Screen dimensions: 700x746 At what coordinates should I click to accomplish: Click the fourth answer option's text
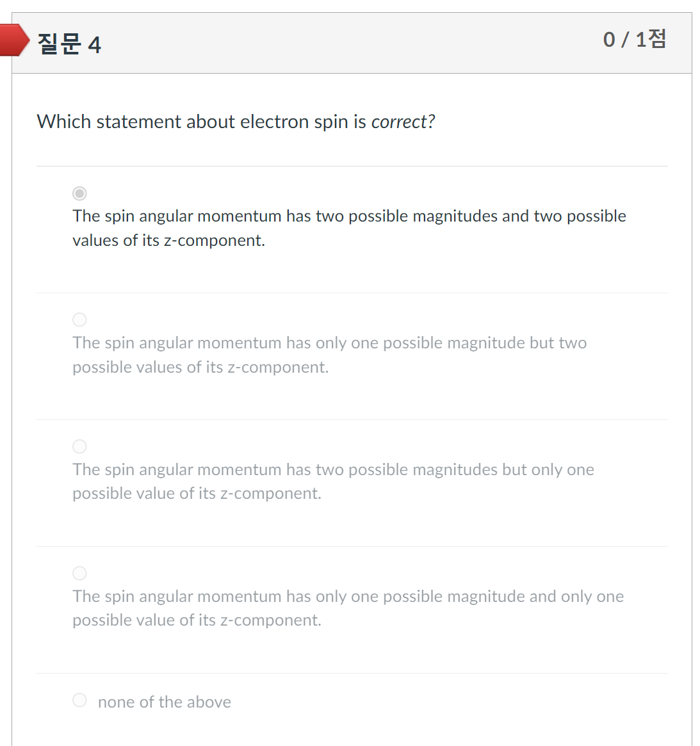(348, 608)
